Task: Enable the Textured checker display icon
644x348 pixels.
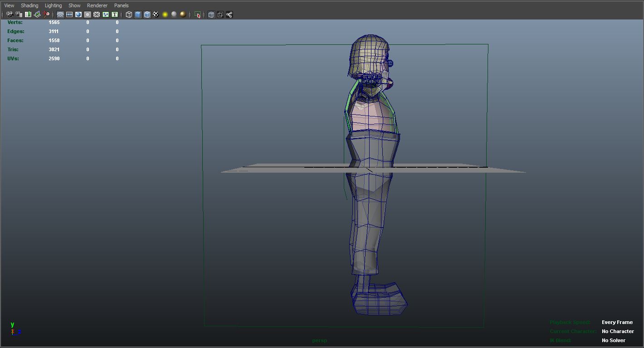Action: (x=156, y=14)
